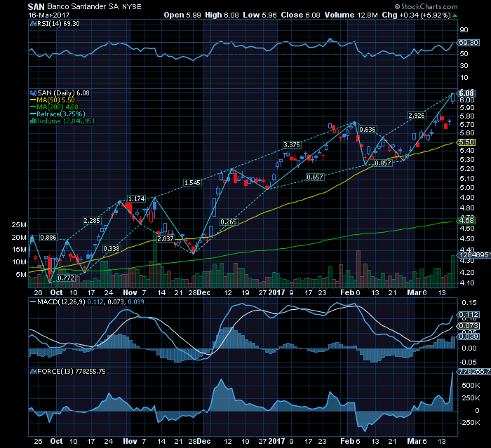Click the green 4.68 price tag on right axis
This screenshot has height=448, width=491.
[466, 220]
